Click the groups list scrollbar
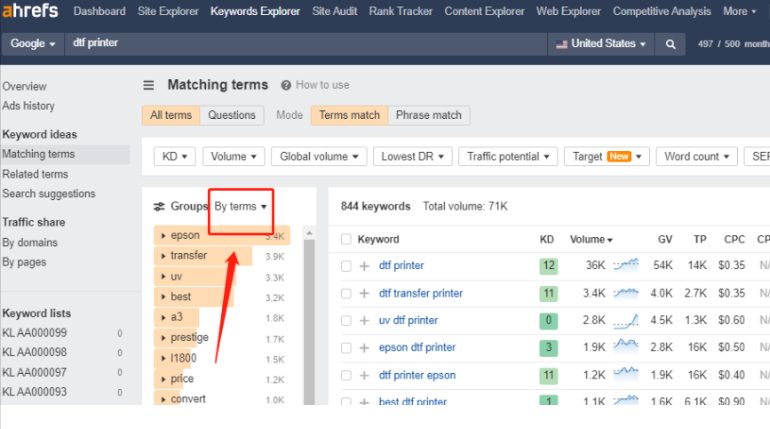Image resolution: width=770 pixels, height=429 pixels. 309,320
